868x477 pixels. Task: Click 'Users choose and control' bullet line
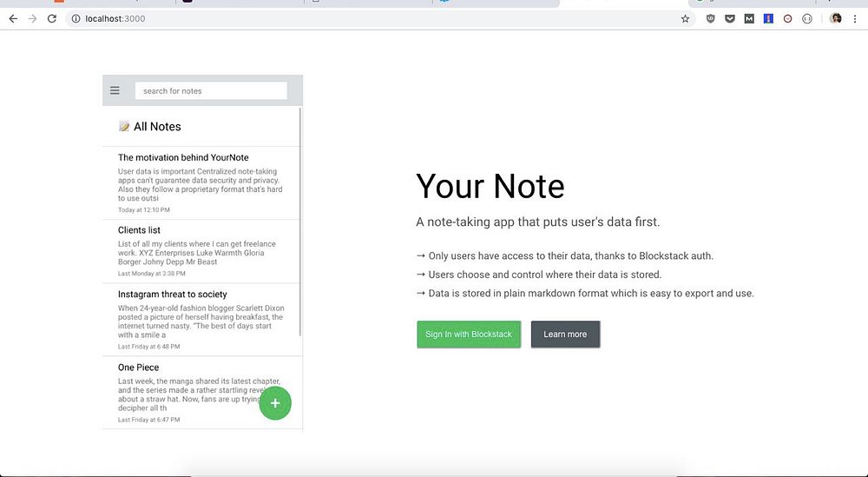click(539, 275)
